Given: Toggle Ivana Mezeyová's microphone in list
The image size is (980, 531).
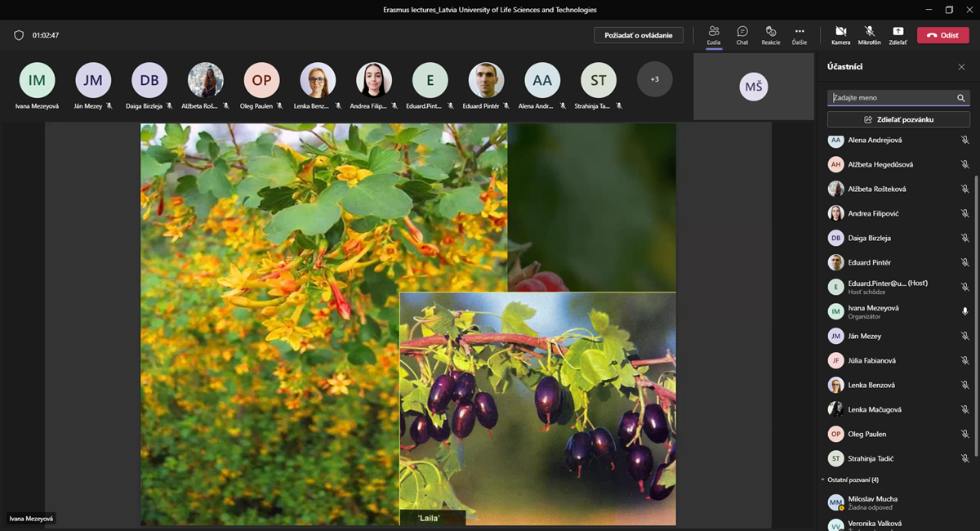Looking at the screenshot, I should pos(964,311).
